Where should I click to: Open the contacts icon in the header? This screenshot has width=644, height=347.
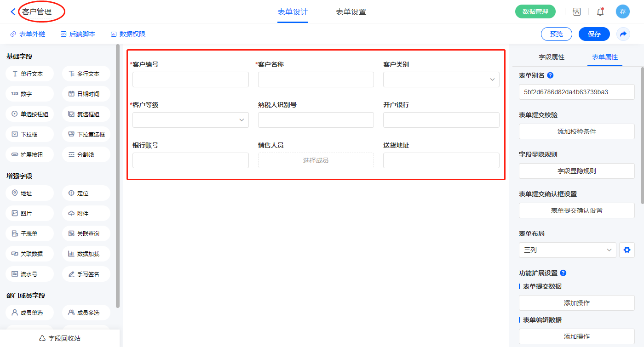point(576,12)
